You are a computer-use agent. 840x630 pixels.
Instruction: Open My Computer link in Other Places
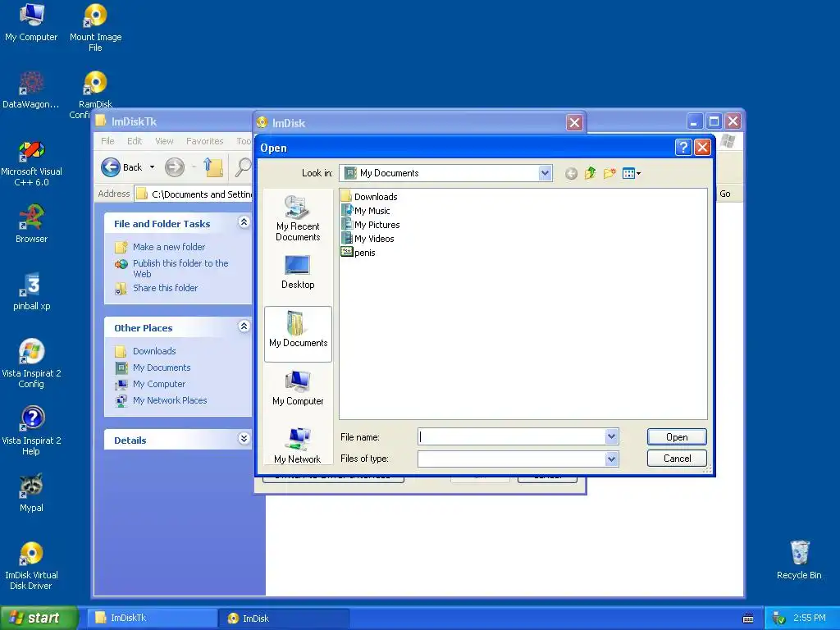(x=159, y=384)
